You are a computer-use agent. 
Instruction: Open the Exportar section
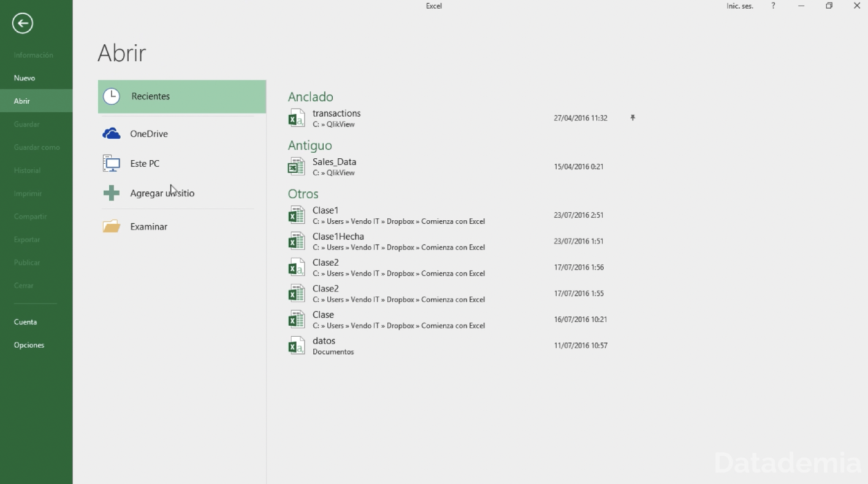coord(26,239)
